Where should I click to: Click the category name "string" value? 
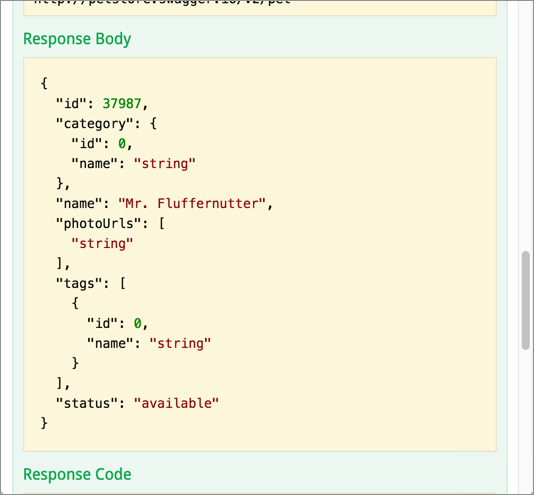click(x=164, y=164)
